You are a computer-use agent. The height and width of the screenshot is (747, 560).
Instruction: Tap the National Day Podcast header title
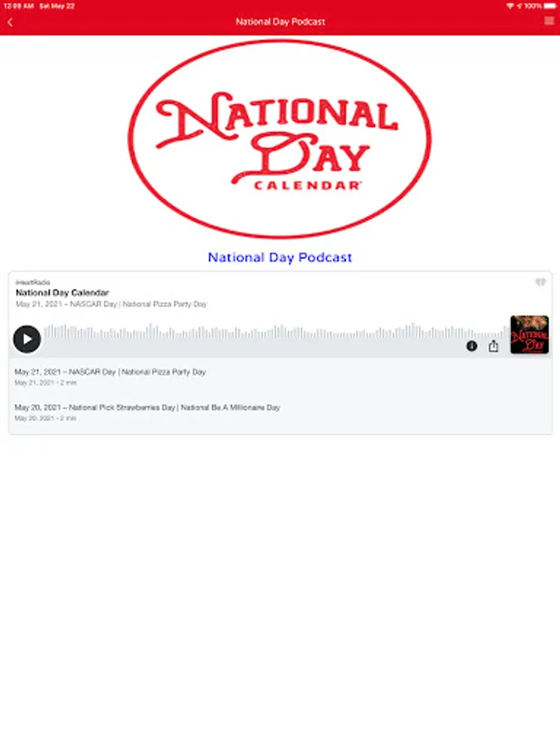[x=280, y=22]
